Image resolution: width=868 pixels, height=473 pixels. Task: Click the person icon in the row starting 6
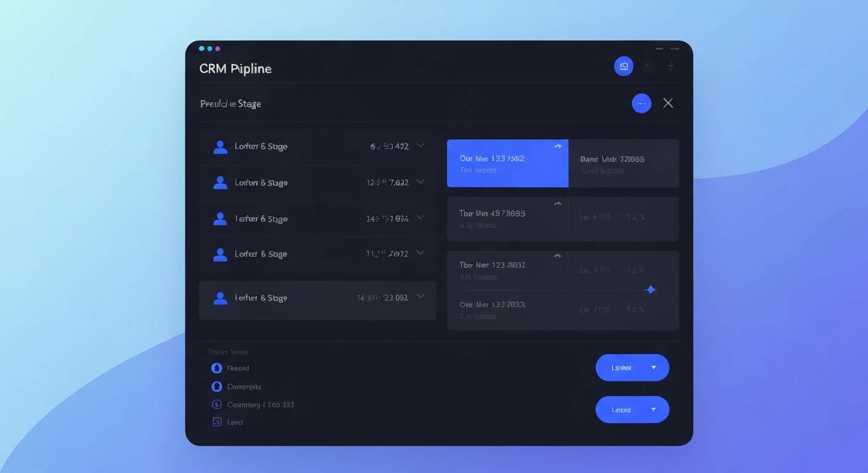[220, 147]
